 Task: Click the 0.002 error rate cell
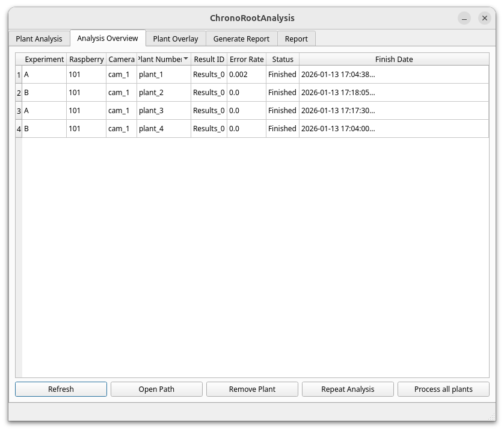click(x=246, y=75)
